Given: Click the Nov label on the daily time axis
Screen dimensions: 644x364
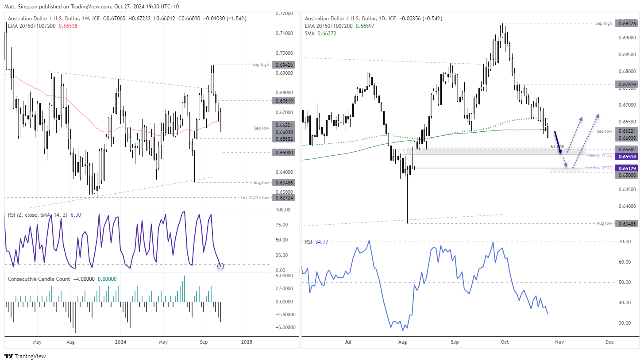Looking at the screenshot, I should click(559, 341).
